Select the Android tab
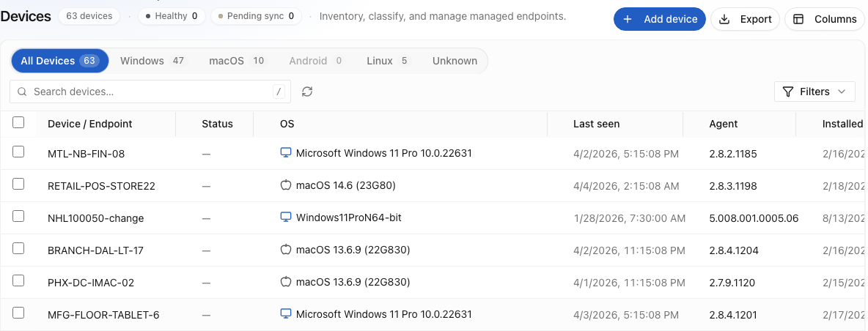 pos(315,61)
